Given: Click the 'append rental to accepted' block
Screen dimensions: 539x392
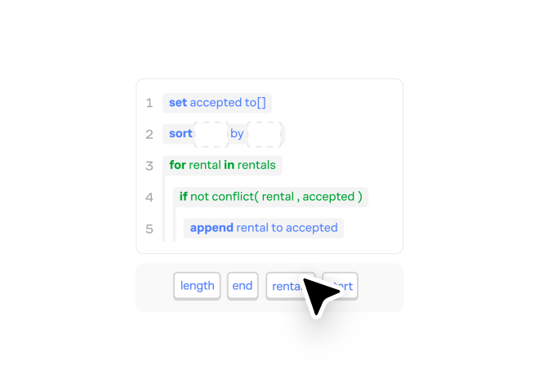Looking at the screenshot, I should pyautogui.click(x=263, y=228).
